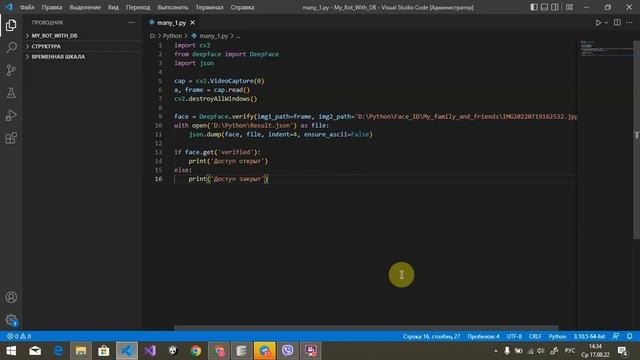640x360 pixels.
Task: Click the breadcrumb symbol ellipsis
Action: tap(238, 36)
